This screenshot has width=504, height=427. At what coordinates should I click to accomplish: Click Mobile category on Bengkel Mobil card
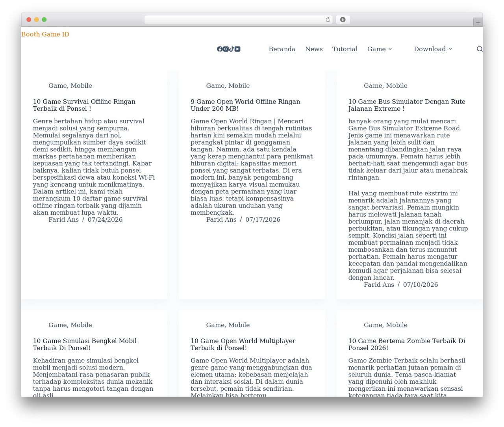coord(81,325)
